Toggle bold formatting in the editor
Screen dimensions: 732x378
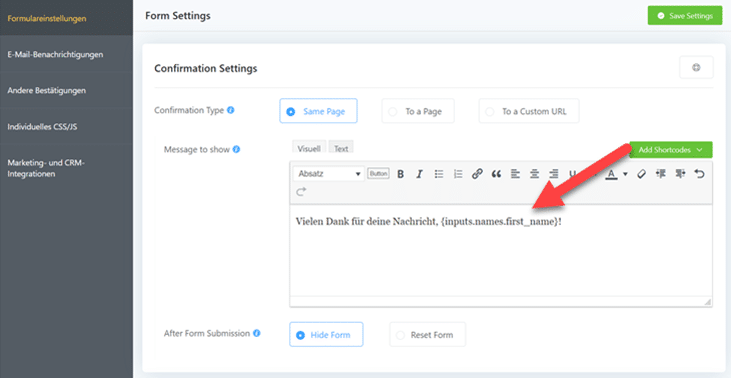click(400, 174)
